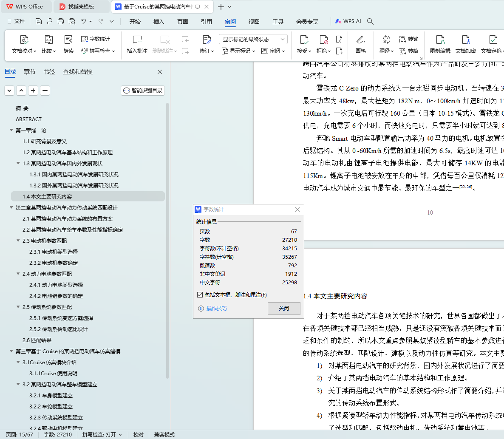This screenshot has width=504, height=439.
Task: Jump to 3.2.1 车身模型建立 heading
Action: point(51,395)
